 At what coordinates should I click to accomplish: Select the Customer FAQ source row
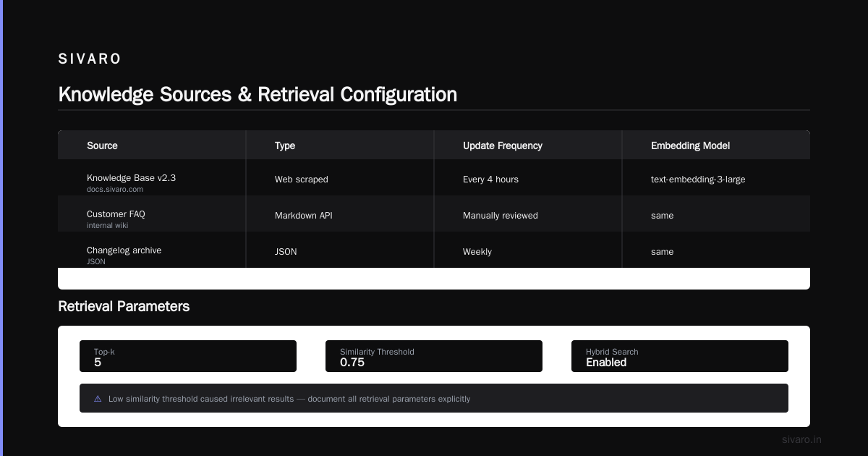(x=434, y=214)
